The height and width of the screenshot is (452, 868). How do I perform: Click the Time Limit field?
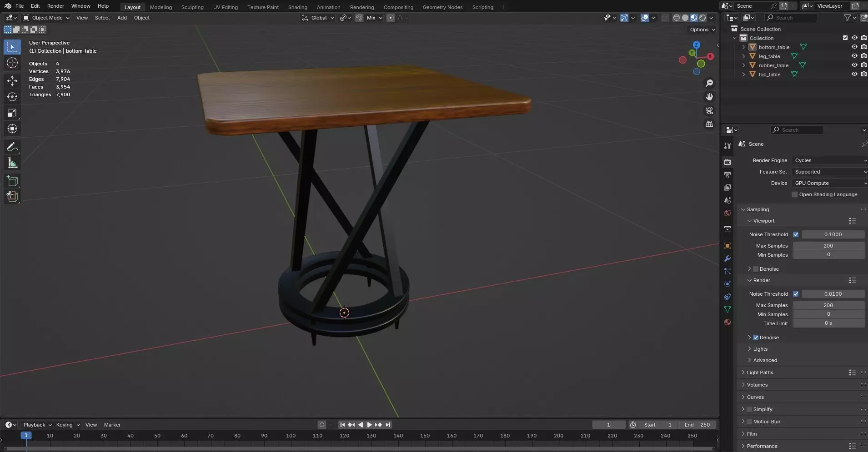[828, 323]
